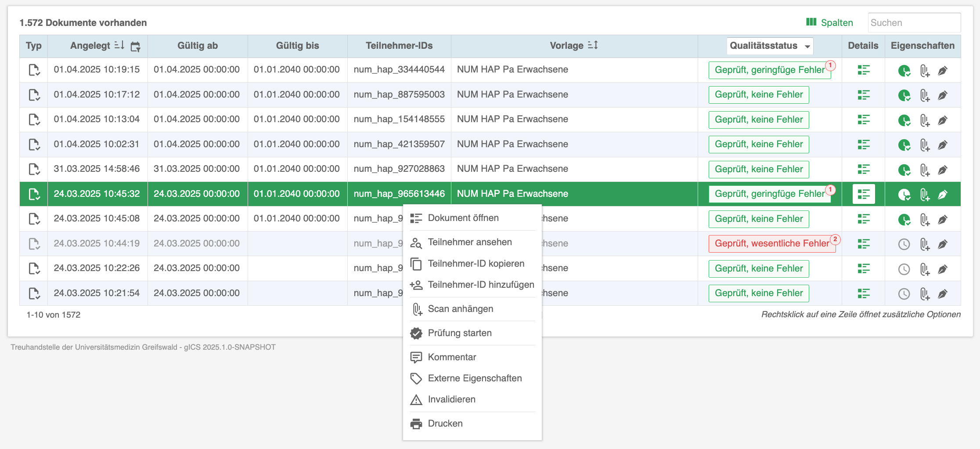The height and width of the screenshot is (449, 980).
Task: Click 'Geprüft, keine Fehler' badge for row 10:17:12
Action: click(759, 94)
